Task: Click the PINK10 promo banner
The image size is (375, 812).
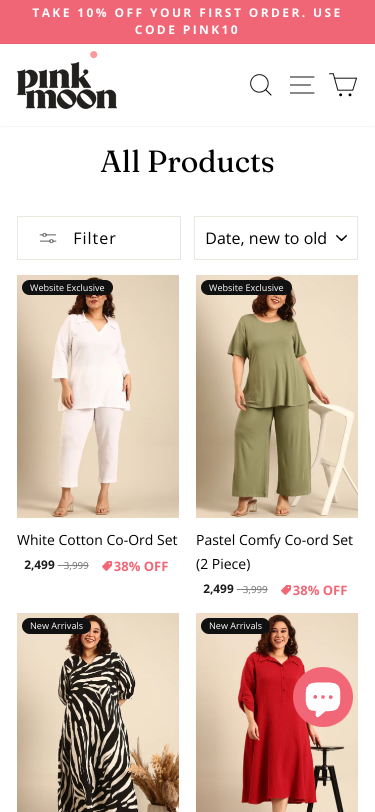Action: 188,22
